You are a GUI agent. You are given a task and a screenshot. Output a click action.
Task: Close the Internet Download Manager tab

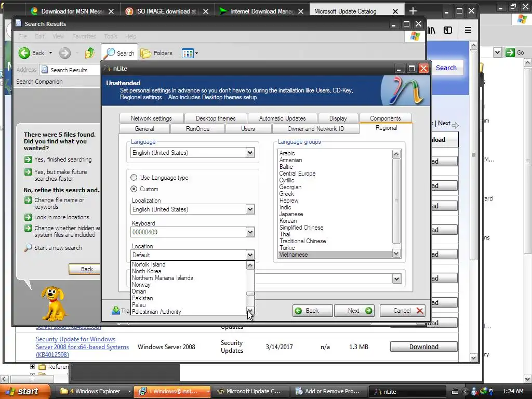coord(301,11)
